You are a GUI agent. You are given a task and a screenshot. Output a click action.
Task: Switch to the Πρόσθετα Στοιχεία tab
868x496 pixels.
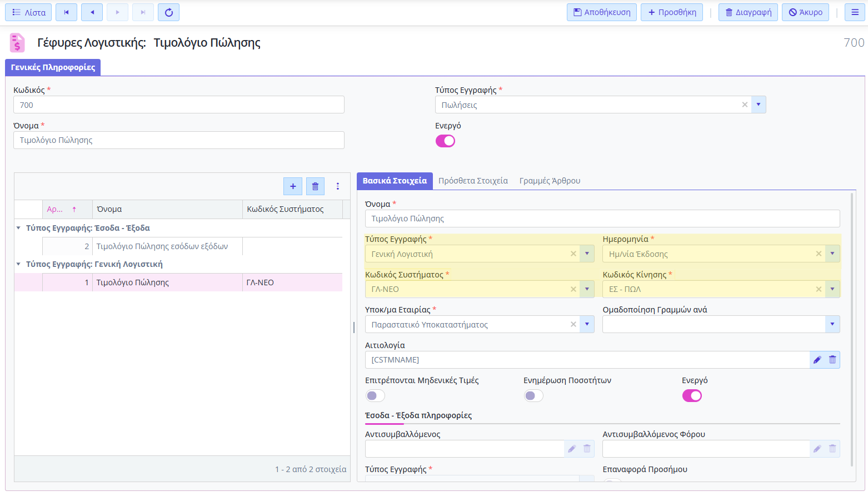(473, 181)
